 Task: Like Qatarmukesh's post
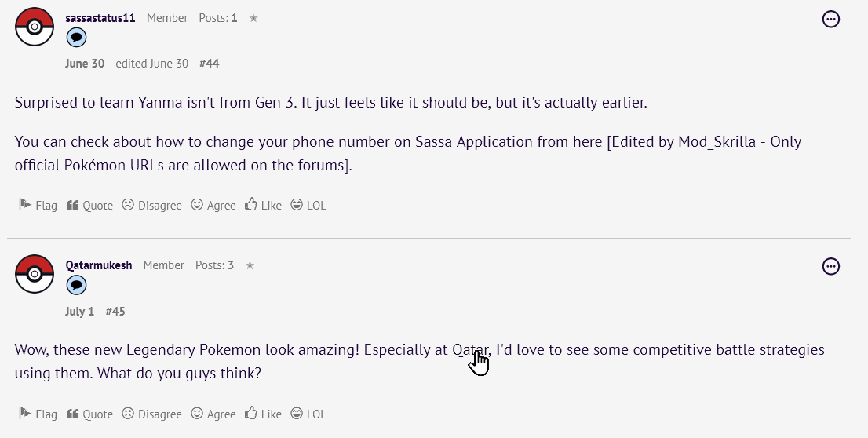tap(263, 414)
